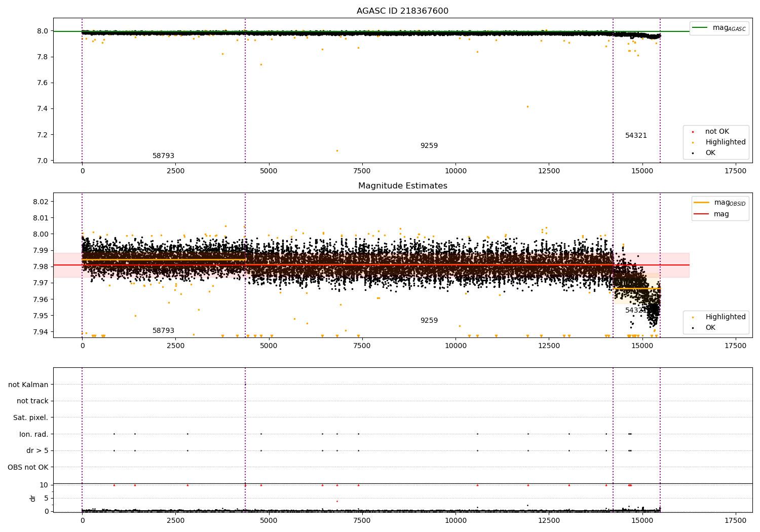Click the green line sample in top legend
Image resolution: width=760 pixels, height=532 pixels.
pyautogui.click(x=700, y=28)
